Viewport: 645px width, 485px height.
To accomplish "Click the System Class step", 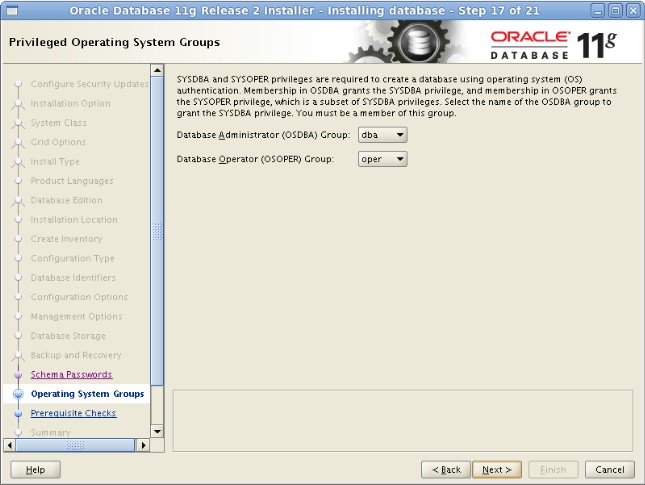I will coord(59,123).
